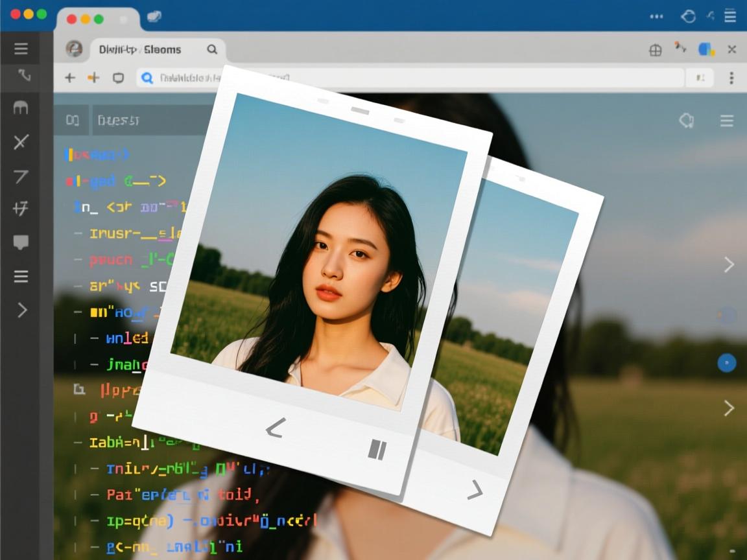The width and height of the screenshot is (747, 560).
Task: Expand the left sidebar with chevron arrow
Action: tap(22, 310)
